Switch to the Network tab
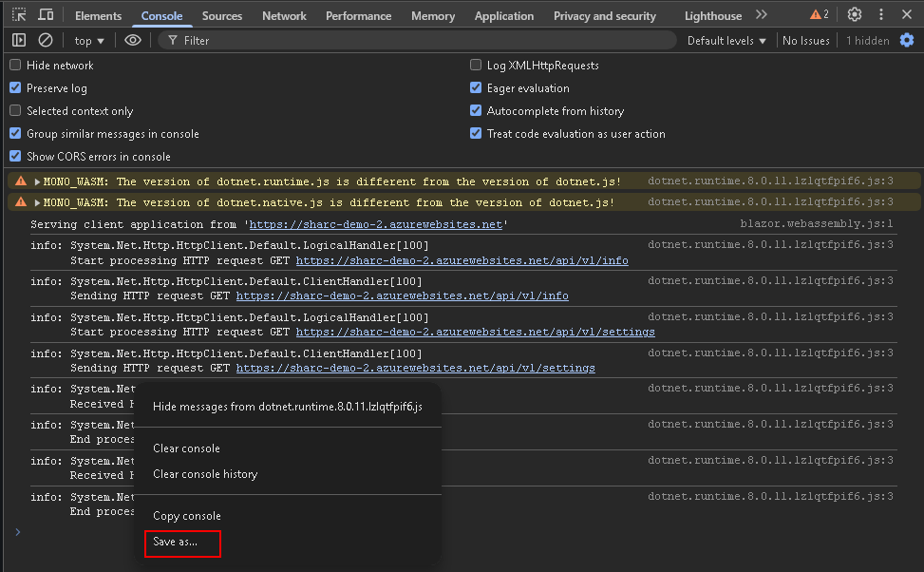This screenshot has height=572, width=924. 284,15
